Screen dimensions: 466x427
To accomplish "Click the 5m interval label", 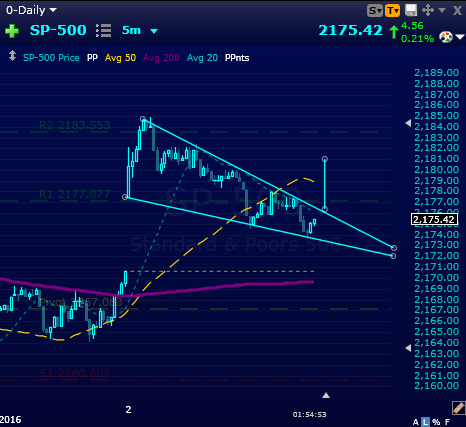I will coord(131,30).
